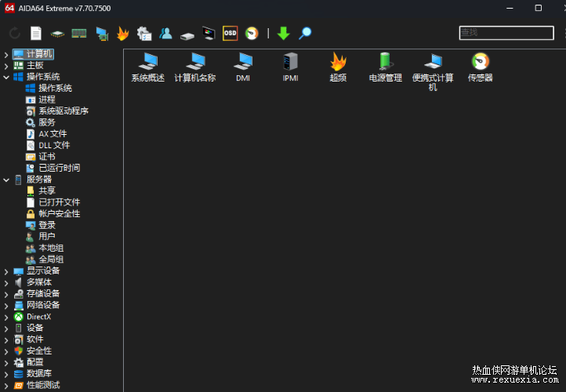This screenshot has width=566, height=392.
Task: Click the CPU chip toolbar icon
Action: (57, 34)
